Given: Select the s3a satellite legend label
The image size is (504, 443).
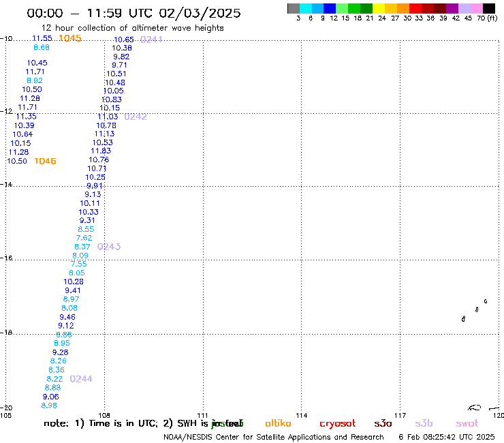Looking at the screenshot, I should (x=383, y=423).
